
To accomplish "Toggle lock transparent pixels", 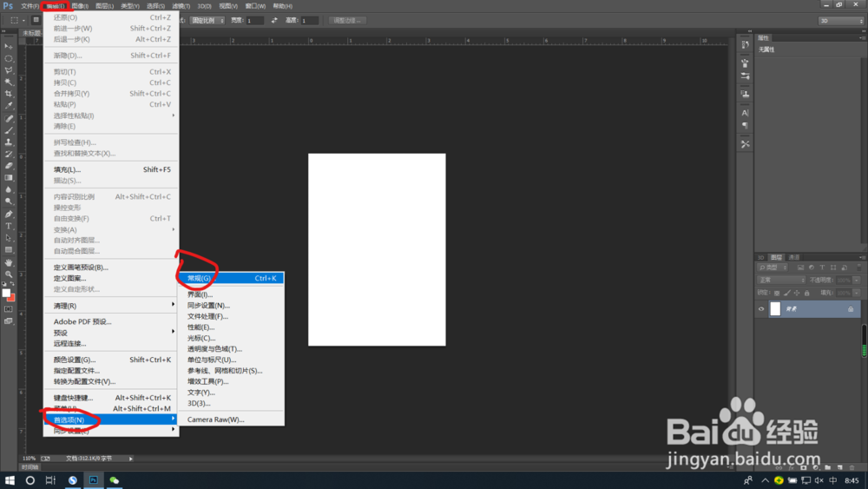I will point(777,293).
